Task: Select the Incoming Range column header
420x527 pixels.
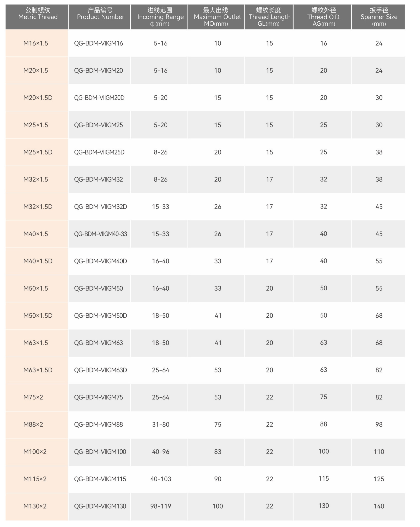Action: click(x=160, y=17)
